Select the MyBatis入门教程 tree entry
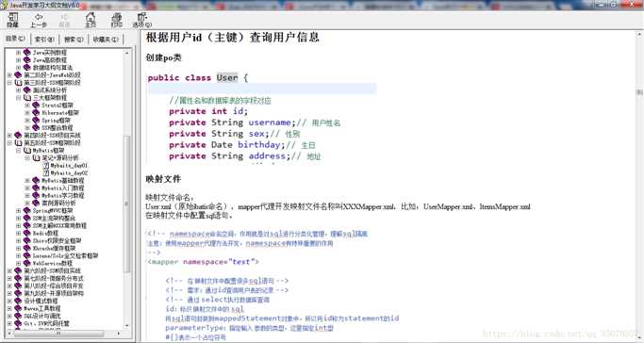 click(x=63, y=188)
